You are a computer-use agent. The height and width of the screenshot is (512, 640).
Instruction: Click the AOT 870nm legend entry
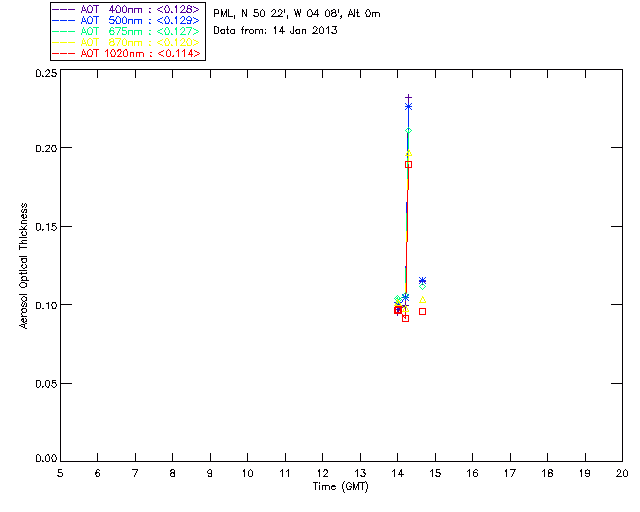coord(126,42)
